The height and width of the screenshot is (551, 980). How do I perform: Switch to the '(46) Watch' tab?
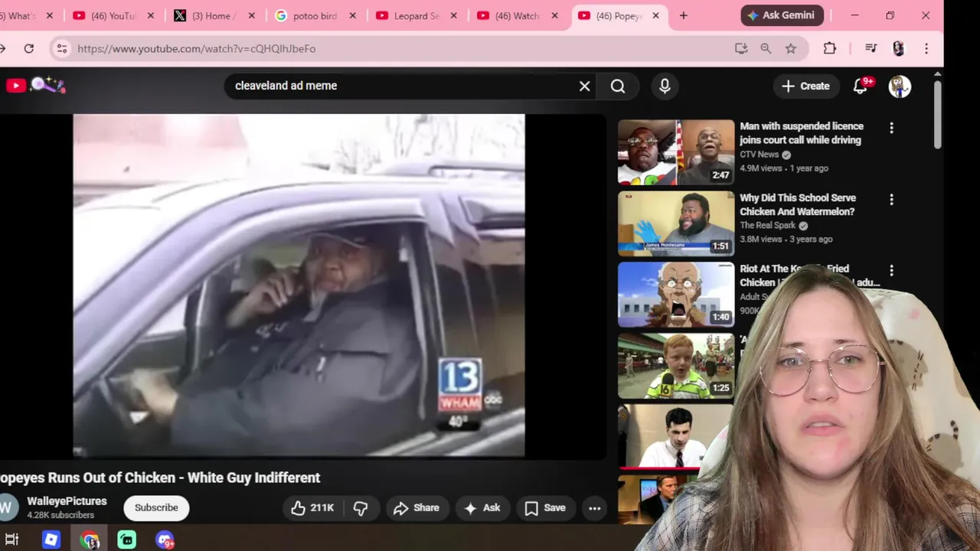[517, 15]
